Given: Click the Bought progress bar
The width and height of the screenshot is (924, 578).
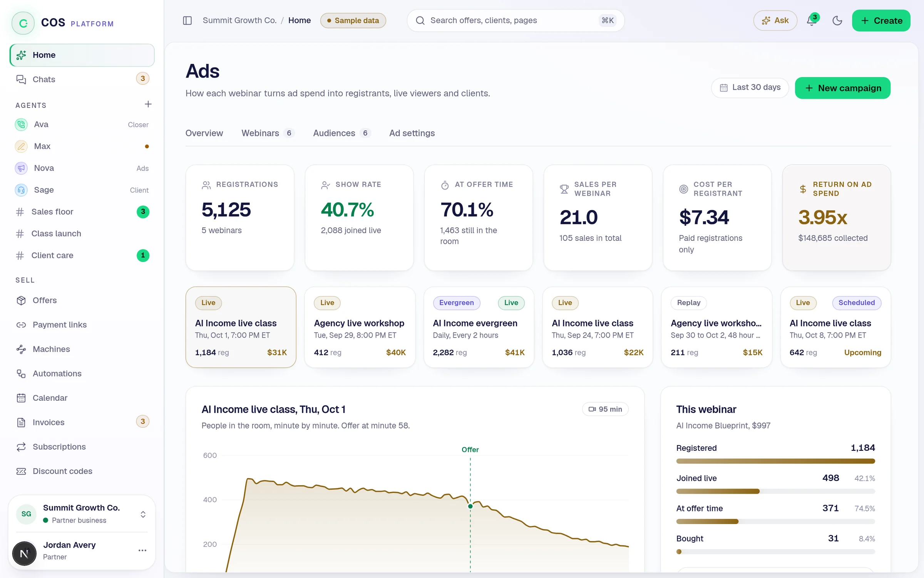Looking at the screenshot, I should 775,552.
